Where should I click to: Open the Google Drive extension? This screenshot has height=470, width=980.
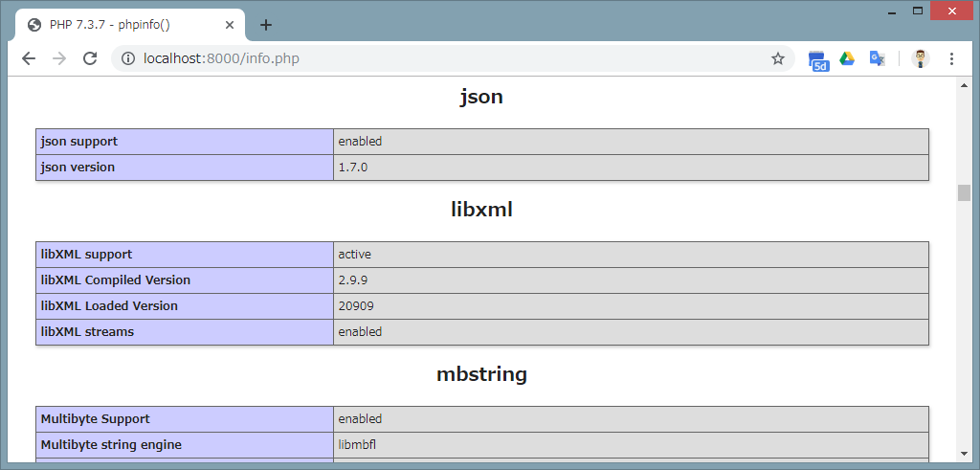pos(847,58)
